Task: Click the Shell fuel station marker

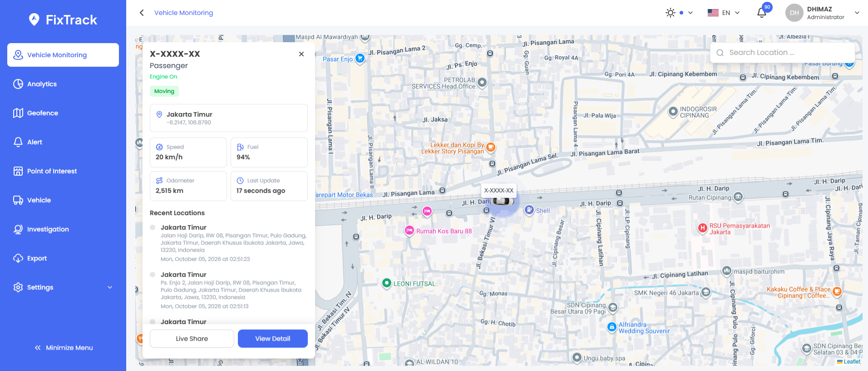Action: [529, 210]
